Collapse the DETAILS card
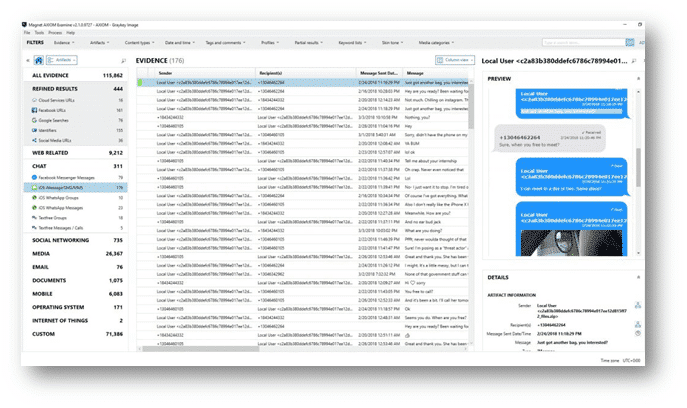The height and width of the screenshot is (408, 687). (x=638, y=277)
